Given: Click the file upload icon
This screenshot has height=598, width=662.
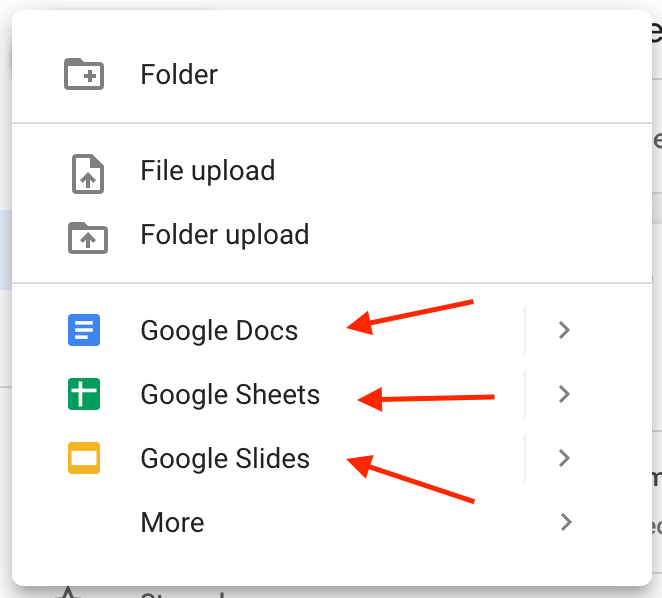Looking at the screenshot, I should 88,174.
